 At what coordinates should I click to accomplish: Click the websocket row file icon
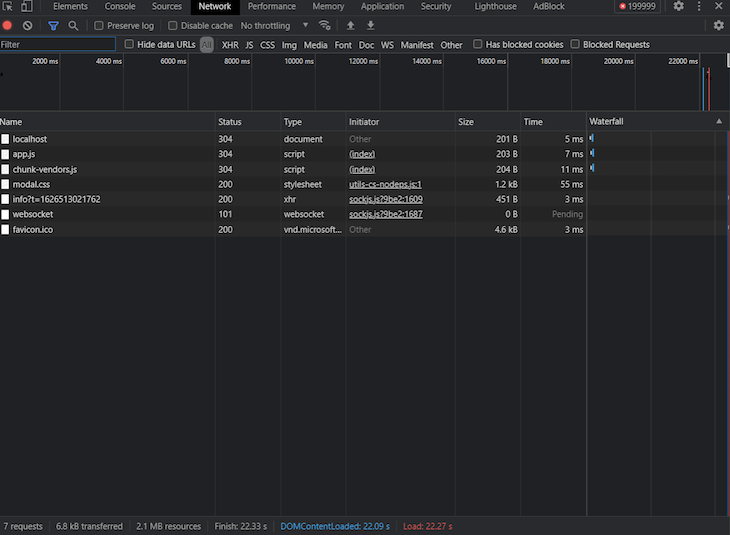[5, 214]
